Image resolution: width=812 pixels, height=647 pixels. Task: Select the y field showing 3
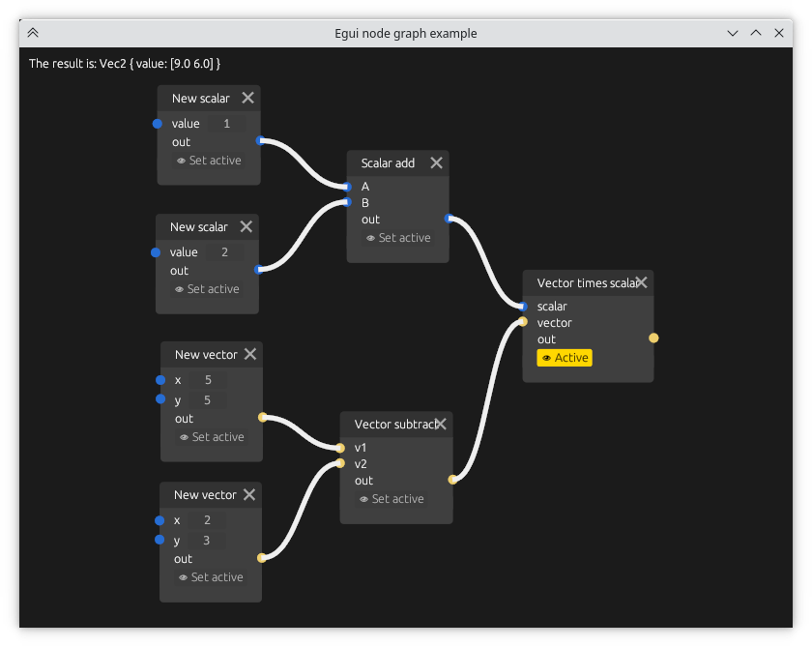tap(207, 541)
